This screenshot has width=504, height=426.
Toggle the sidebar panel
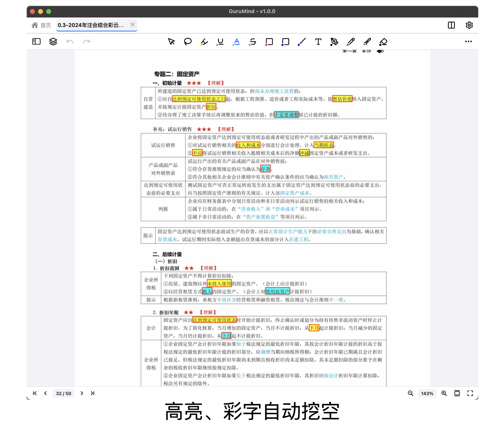click(x=36, y=42)
